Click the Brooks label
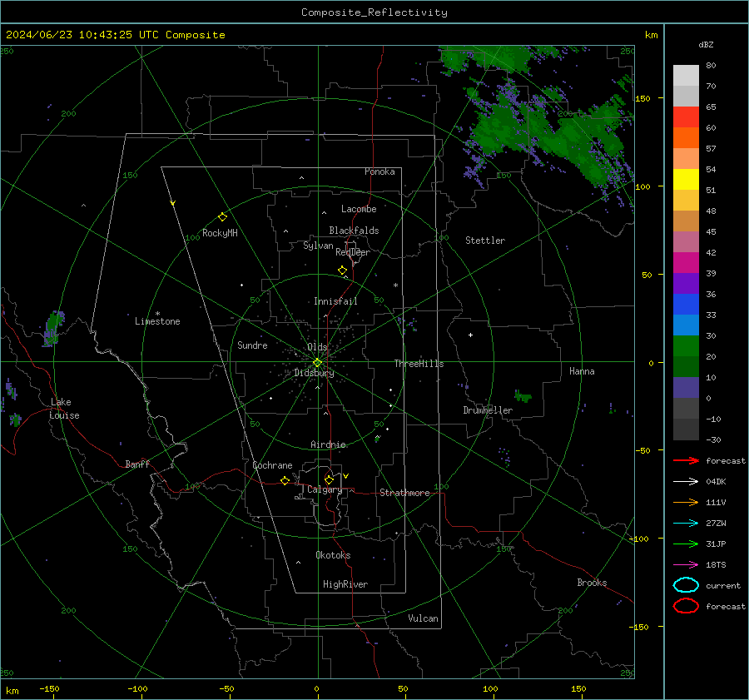 tap(592, 583)
